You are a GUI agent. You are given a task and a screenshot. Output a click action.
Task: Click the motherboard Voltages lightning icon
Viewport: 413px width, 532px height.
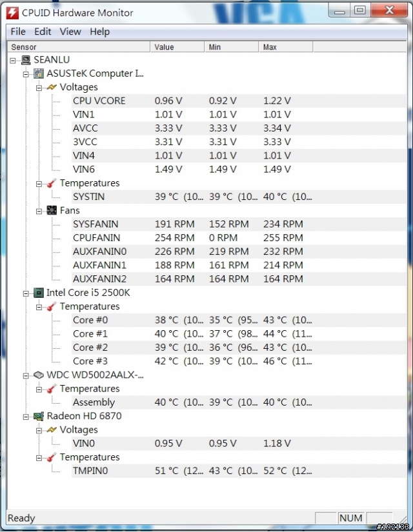52,87
